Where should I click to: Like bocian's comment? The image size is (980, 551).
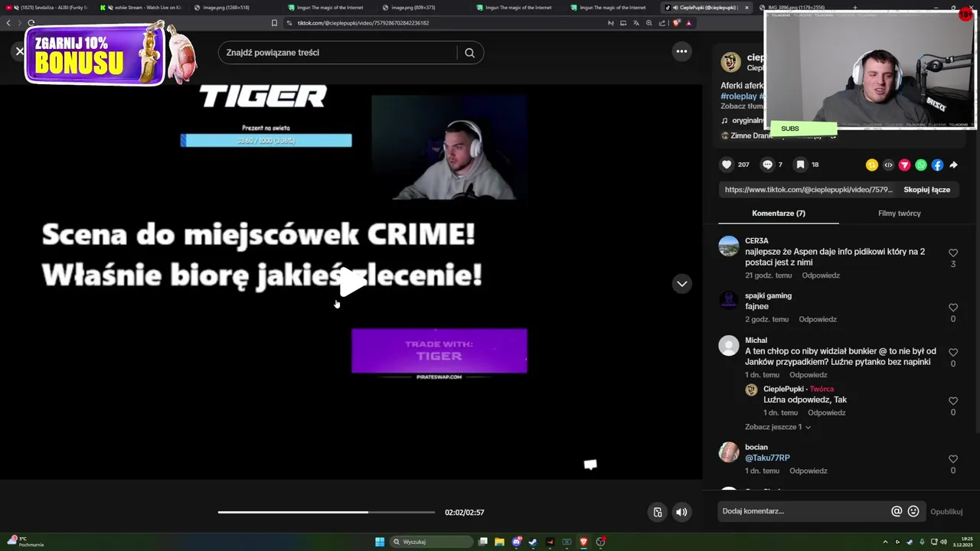click(953, 459)
